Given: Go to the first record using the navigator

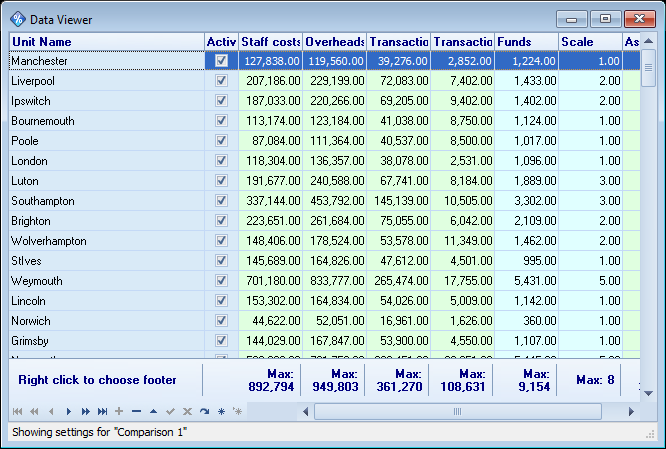Looking at the screenshot, I should [17, 411].
